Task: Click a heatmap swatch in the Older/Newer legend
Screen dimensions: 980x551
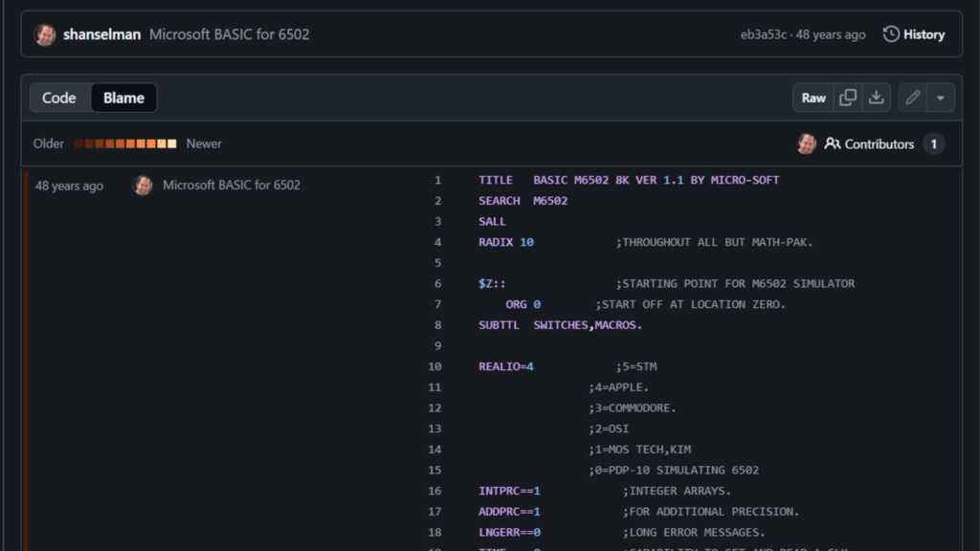Action: click(125, 143)
